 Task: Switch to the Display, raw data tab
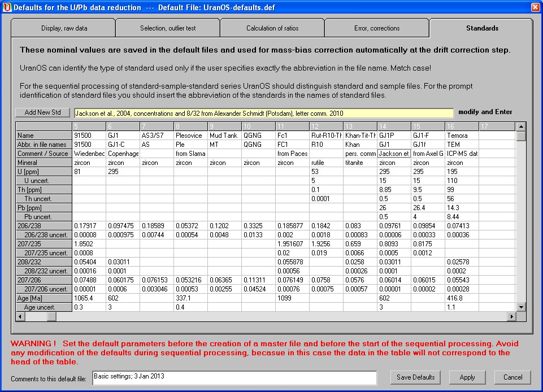click(x=64, y=28)
